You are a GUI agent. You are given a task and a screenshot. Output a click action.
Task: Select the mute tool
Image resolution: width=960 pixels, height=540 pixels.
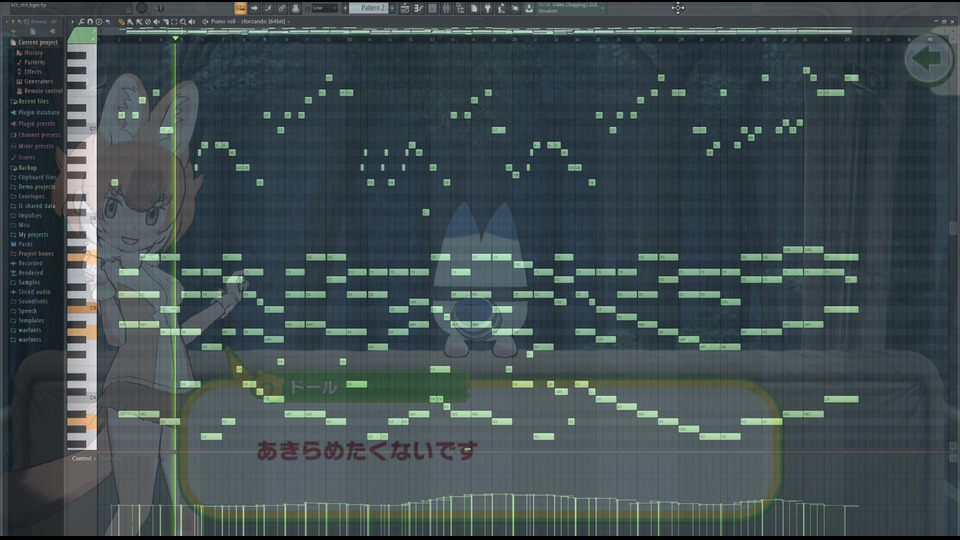click(156, 21)
